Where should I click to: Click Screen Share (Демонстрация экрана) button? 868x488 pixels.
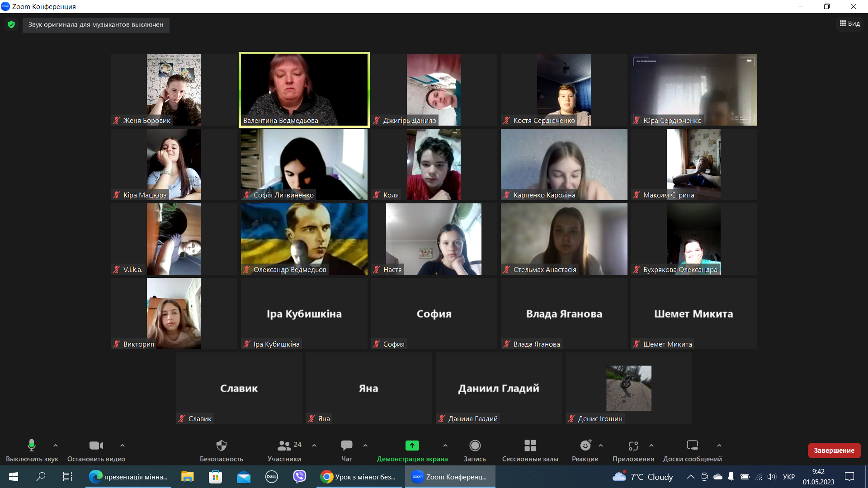point(412,446)
